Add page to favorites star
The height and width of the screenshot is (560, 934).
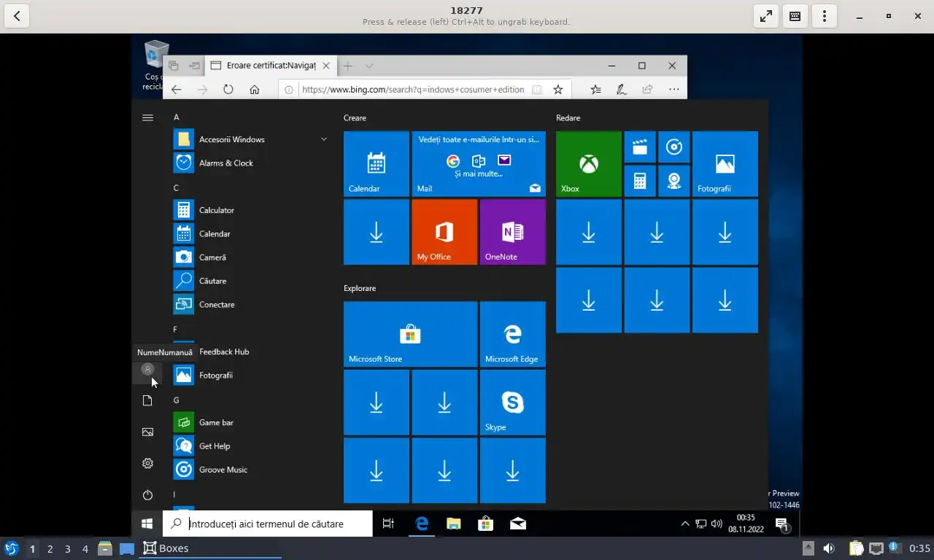pyautogui.click(x=558, y=90)
